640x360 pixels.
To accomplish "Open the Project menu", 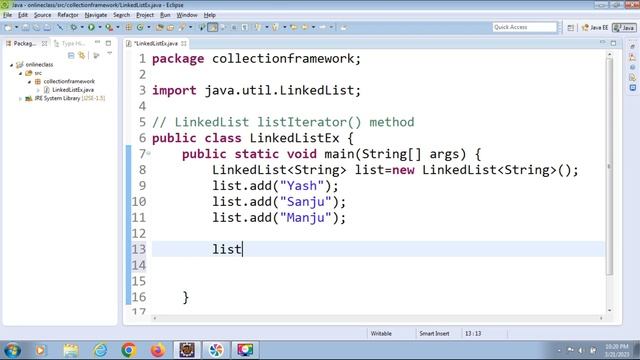I will click(145, 15).
